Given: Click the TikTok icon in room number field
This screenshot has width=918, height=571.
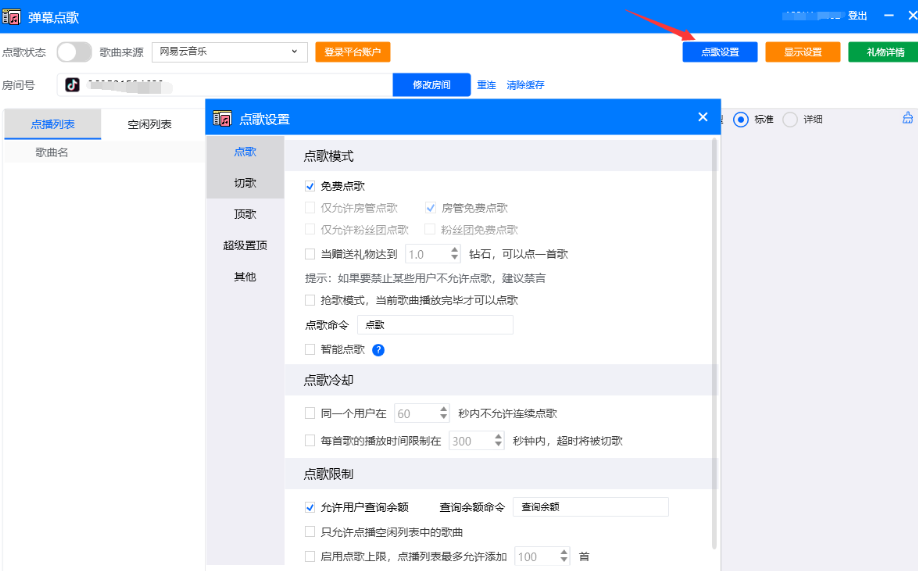Looking at the screenshot, I should pos(73,85).
